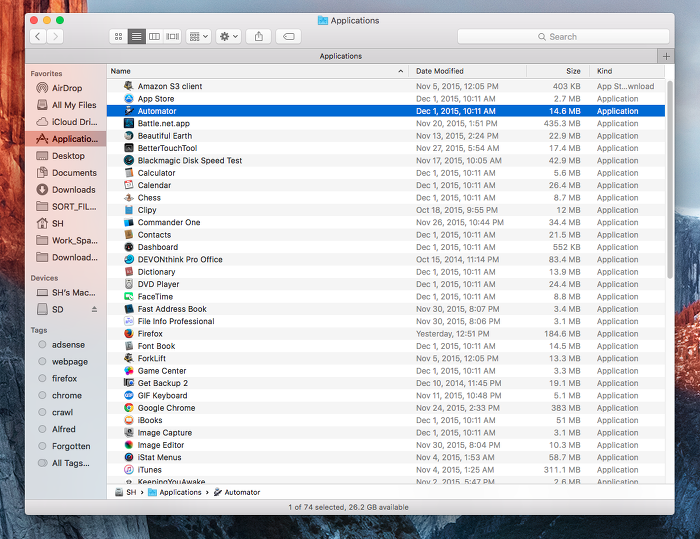Open the SORT_FIL... sidebar folder

point(67,207)
